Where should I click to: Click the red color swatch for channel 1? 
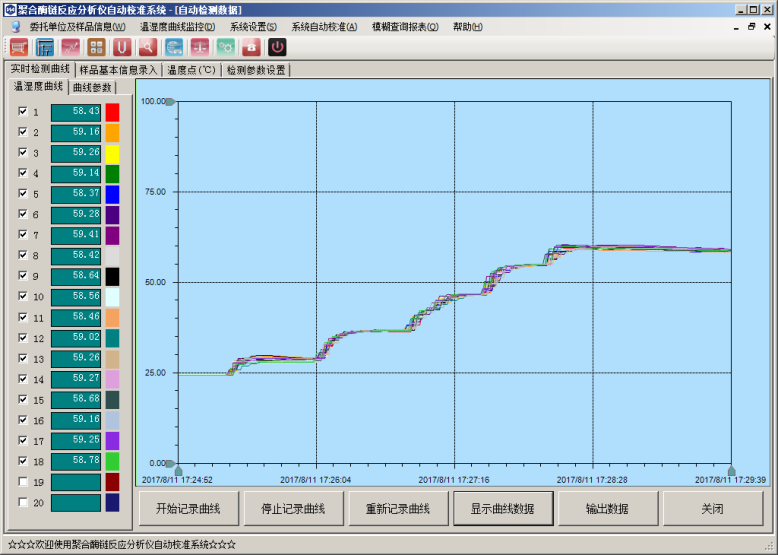(112, 112)
